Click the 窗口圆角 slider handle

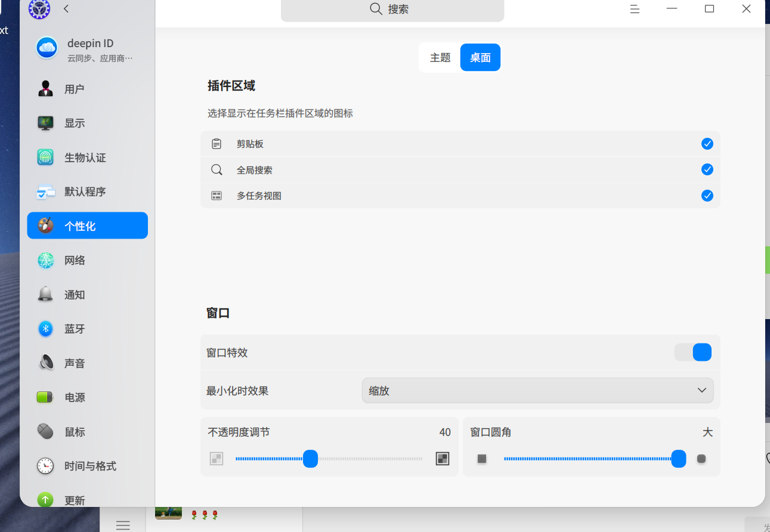pyautogui.click(x=679, y=459)
